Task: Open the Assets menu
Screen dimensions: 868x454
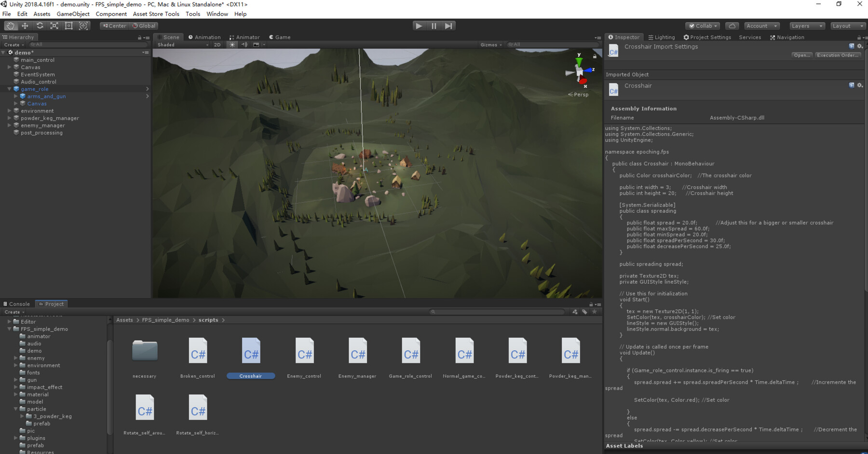Action: tap(41, 14)
